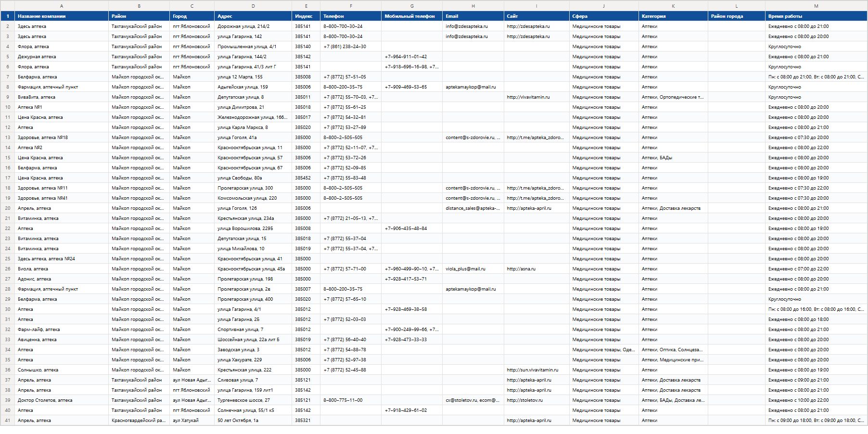Click the 'Время работы' header cell
The width and height of the screenshot is (868, 434).
pyautogui.click(x=816, y=16)
